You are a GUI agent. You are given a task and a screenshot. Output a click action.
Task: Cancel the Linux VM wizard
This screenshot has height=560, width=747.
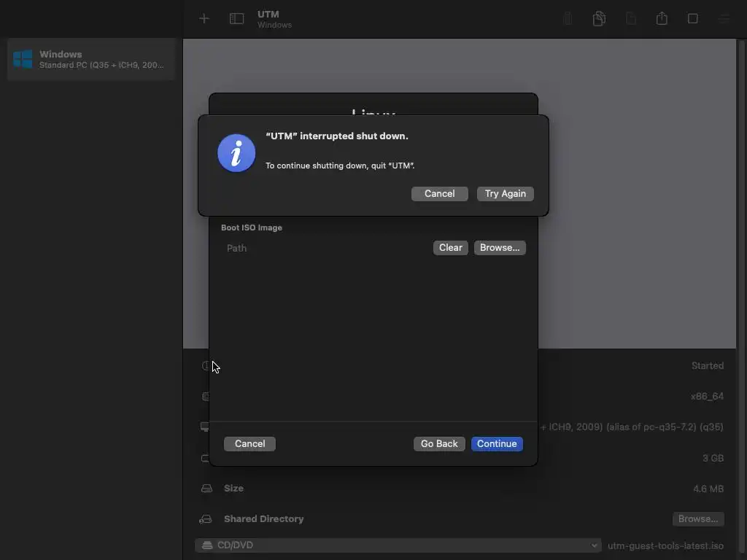click(x=249, y=444)
